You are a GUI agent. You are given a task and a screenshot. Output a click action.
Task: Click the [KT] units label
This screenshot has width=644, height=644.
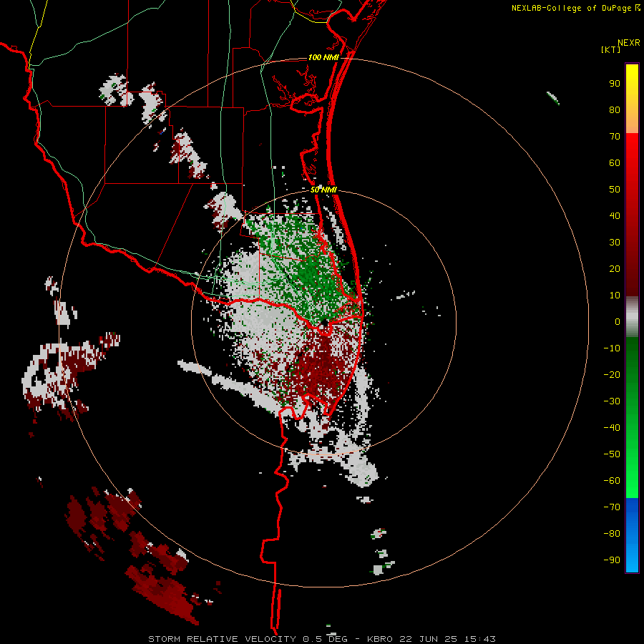click(x=610, y=49)
